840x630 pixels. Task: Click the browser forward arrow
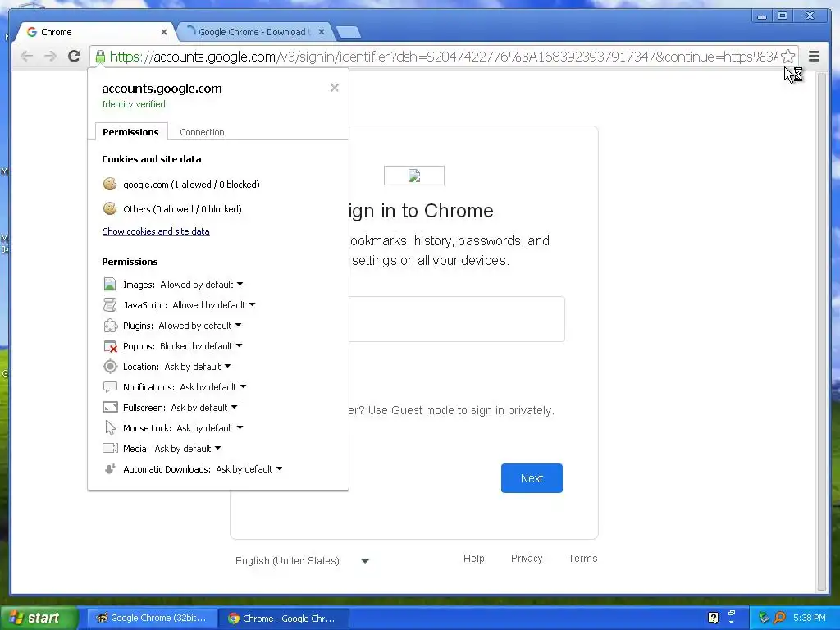tap(50, 57)
